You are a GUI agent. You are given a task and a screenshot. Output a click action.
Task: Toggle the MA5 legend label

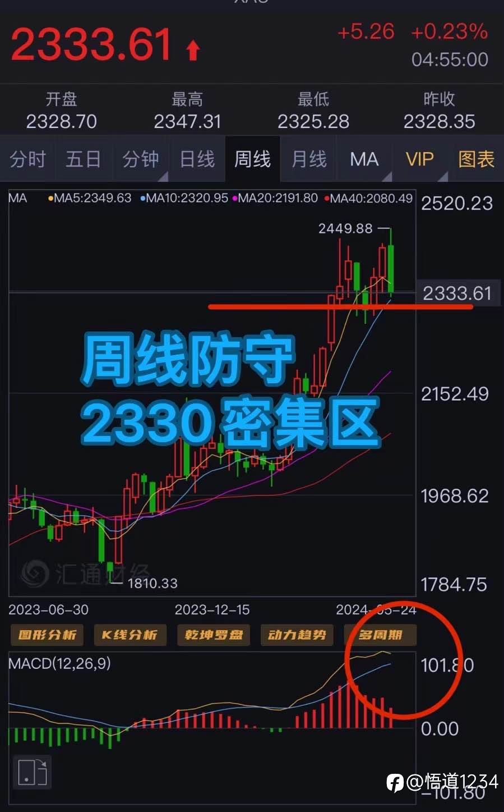pyautogui.click(x=90, y=198)
